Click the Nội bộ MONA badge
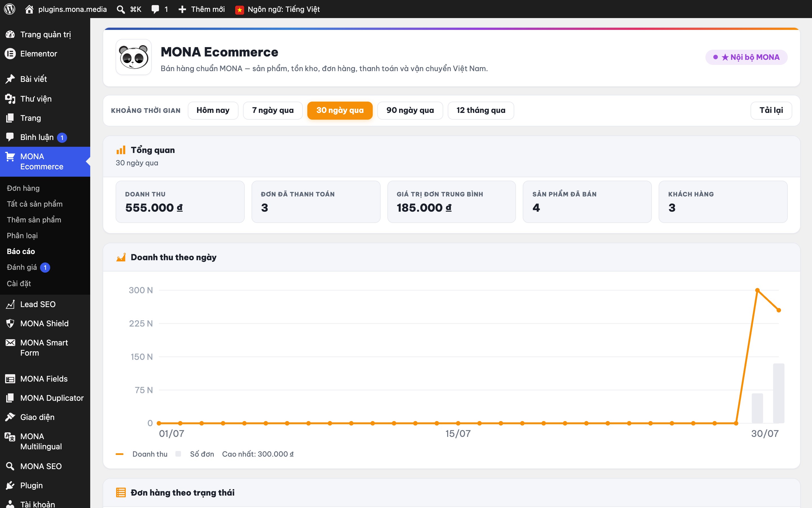This screenshot has width=812, height=508. 746,57
